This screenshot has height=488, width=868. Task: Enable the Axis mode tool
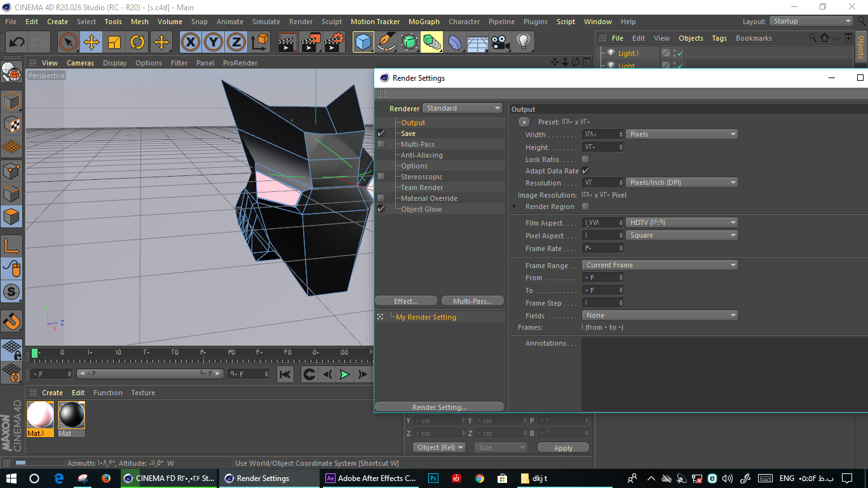point(11,245)
